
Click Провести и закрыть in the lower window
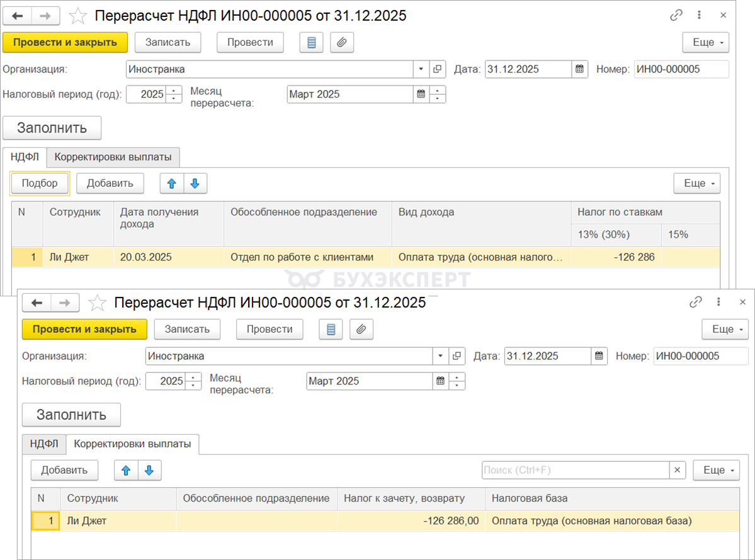[84, 329]
